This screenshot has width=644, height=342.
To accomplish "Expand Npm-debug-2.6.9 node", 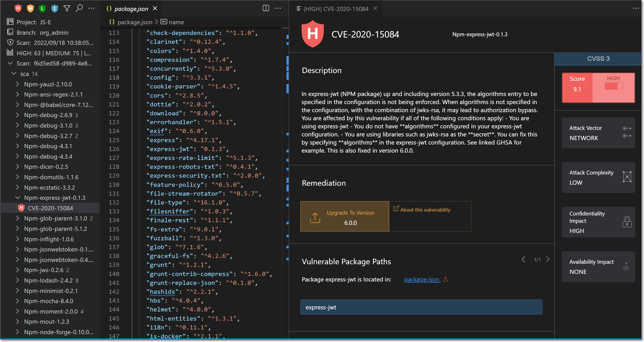I will coord(17,115).
